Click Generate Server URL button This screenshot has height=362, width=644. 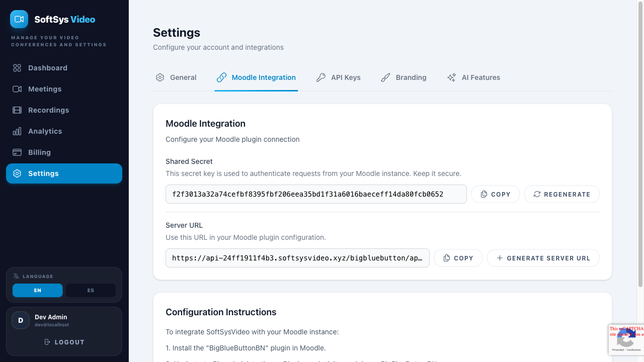pyautogui.click(x=543, y=258)
